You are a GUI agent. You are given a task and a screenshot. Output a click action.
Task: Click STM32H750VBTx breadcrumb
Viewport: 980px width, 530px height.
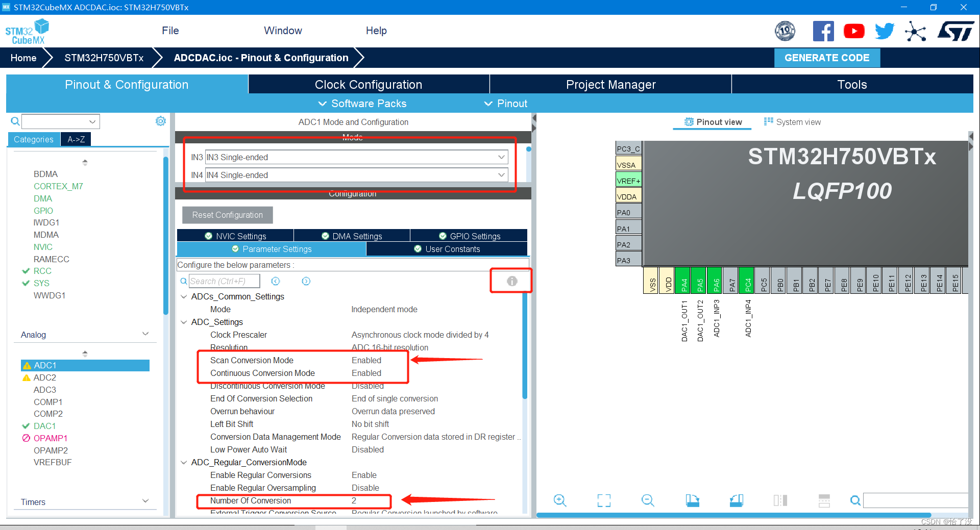tap(104, 58)
